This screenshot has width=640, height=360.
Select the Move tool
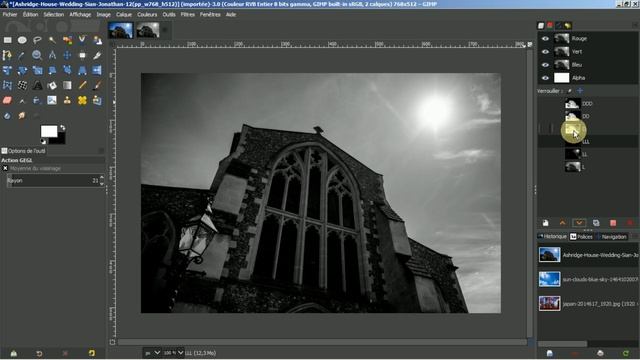67,55
